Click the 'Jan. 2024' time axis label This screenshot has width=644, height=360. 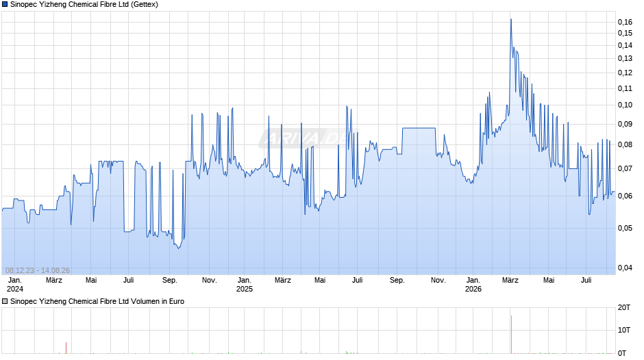pos(15,285)
